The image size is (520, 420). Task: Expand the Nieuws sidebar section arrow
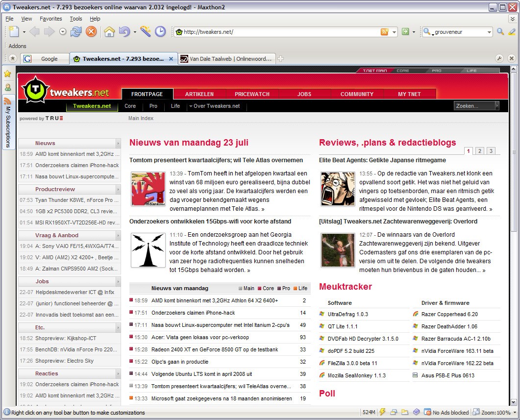[118, 143]
